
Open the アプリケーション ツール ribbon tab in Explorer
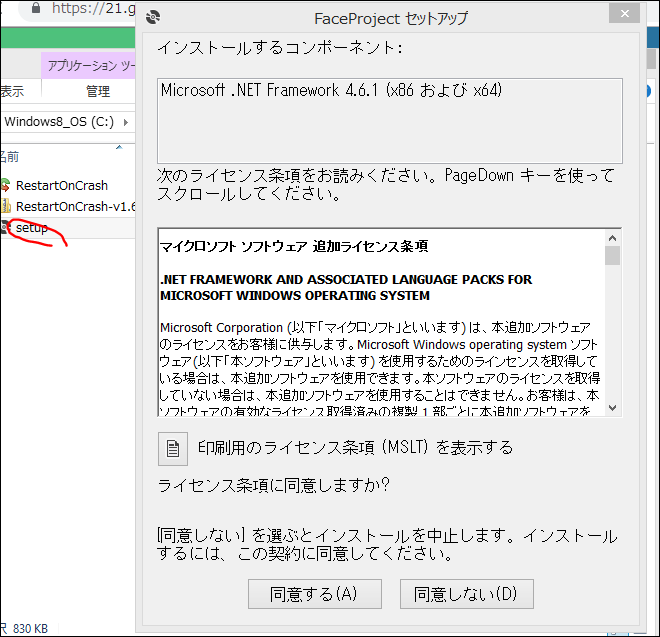tap(89, 66)
